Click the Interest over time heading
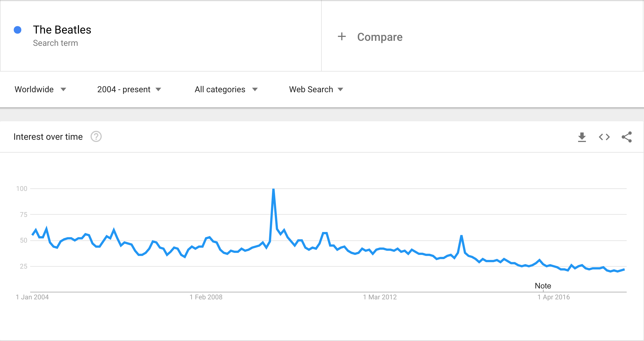Screen dimensions: 644x341 (x=48, y=137)
